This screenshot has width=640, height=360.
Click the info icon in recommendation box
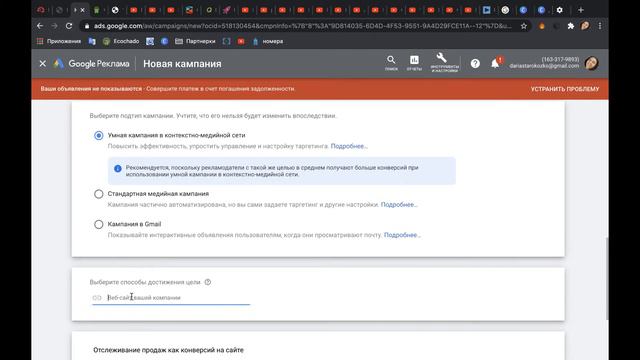pyautogui.click(x=118, y=169)
